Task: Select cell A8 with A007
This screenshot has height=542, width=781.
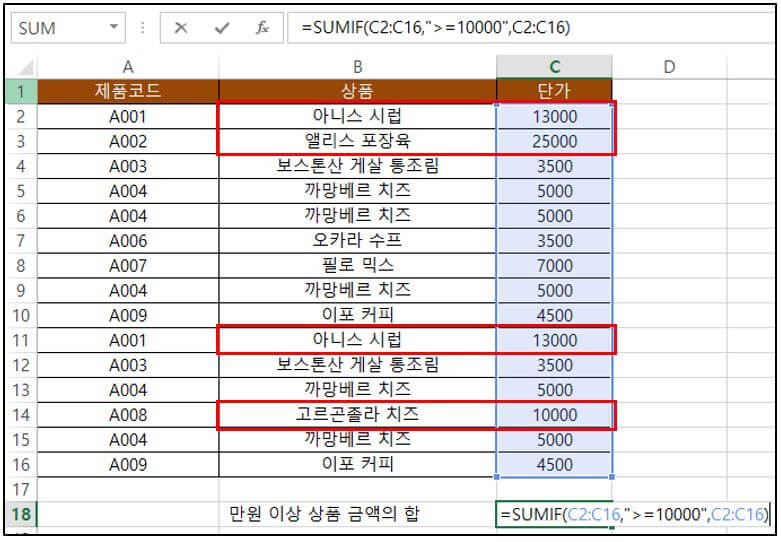Action: click(128, 266)
